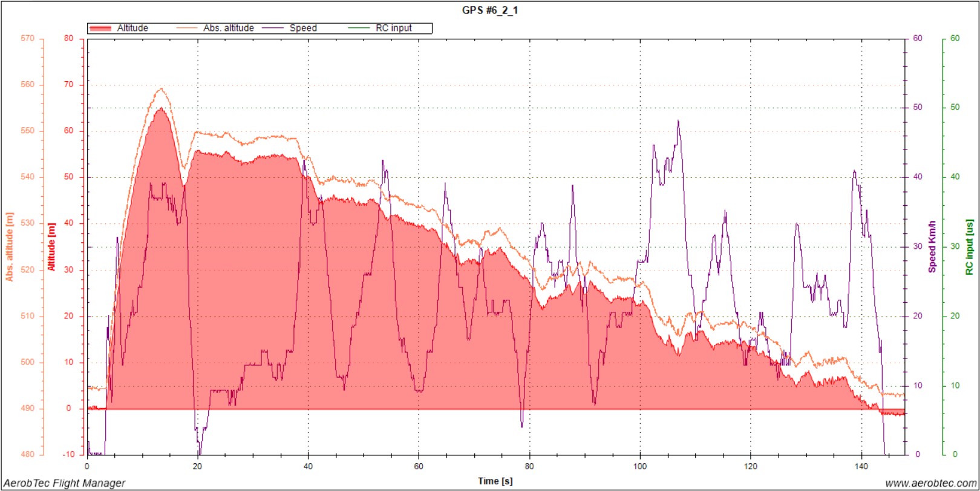Click the highest purple speed peak
Image resolution: width=980 pixels, height=491 pixels.
pos(678,121)
